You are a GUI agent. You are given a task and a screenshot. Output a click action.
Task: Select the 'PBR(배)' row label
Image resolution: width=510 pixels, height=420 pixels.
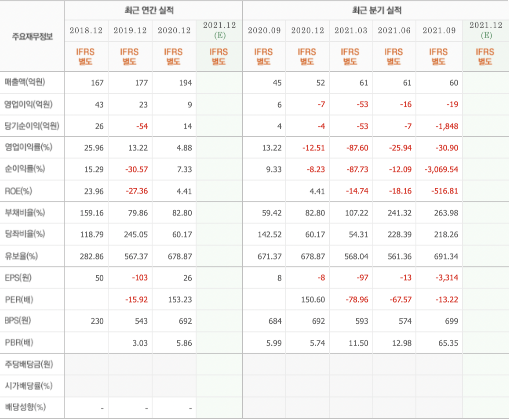[19, 343]
